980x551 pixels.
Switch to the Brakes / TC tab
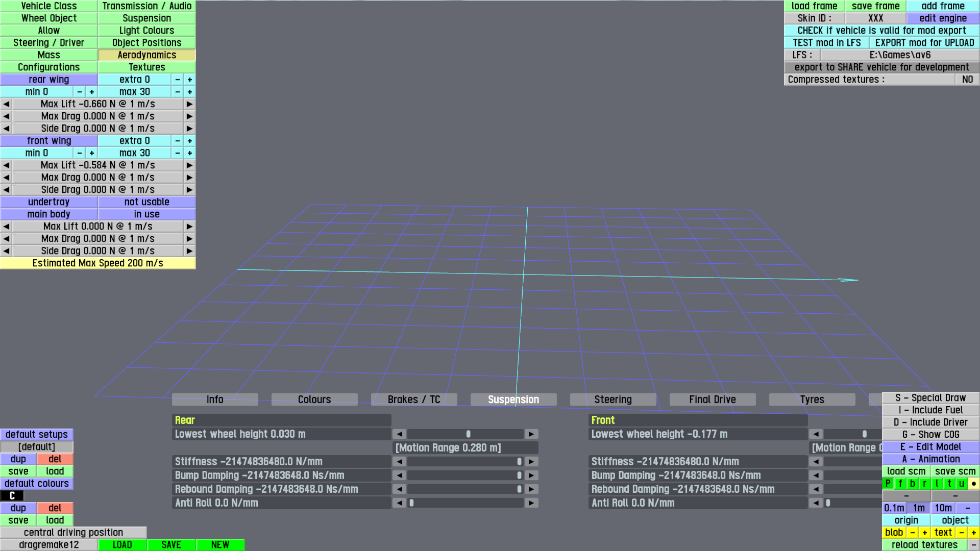(x=413, y=399)
